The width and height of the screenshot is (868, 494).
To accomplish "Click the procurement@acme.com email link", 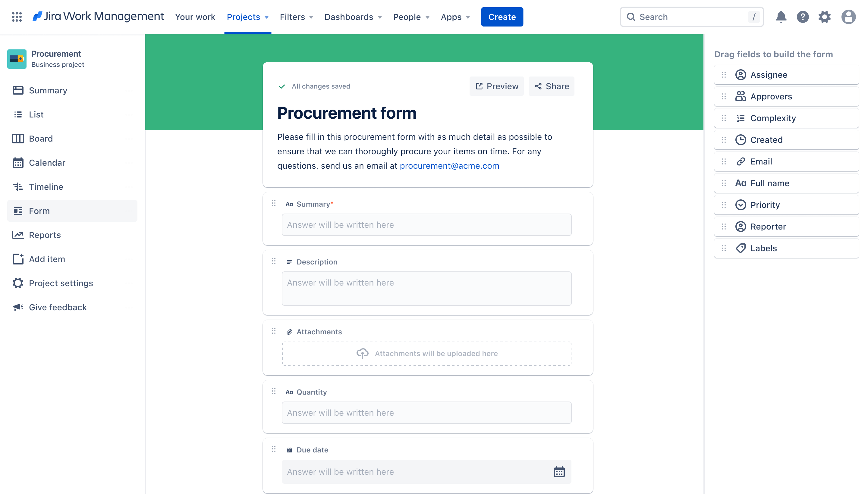I will (x=449, y=165).
